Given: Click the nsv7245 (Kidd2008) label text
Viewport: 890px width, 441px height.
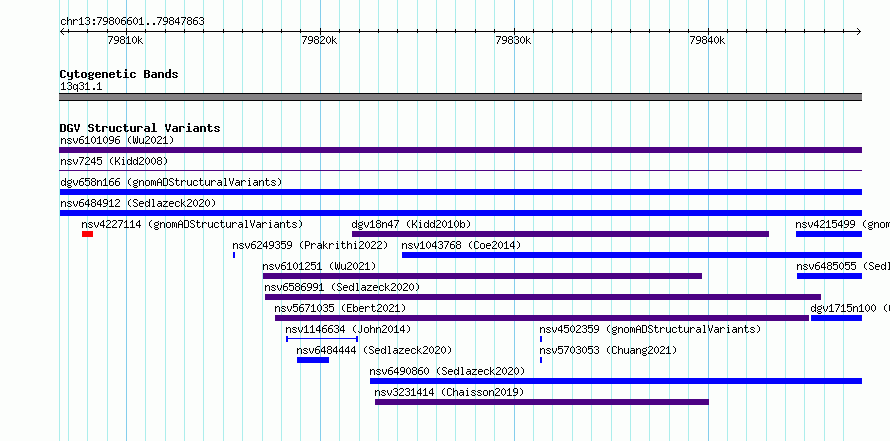Looking at the screenshot, I should tap(114, 161).
